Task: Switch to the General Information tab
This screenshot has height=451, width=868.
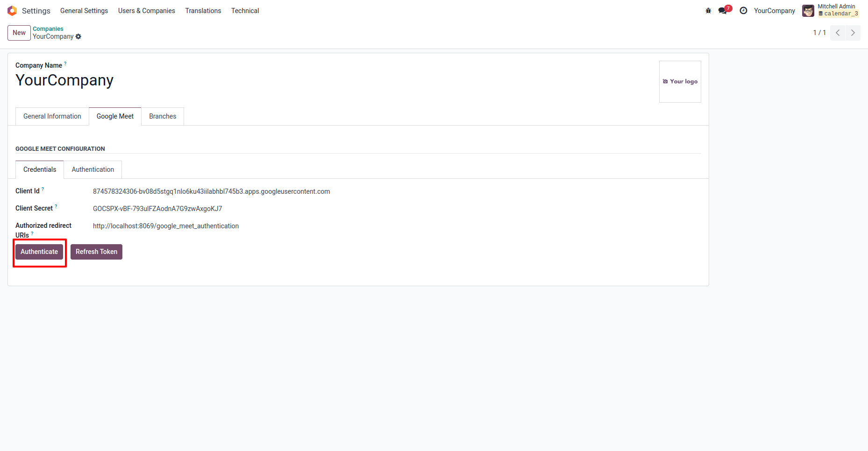Action: tap(52, 116)
